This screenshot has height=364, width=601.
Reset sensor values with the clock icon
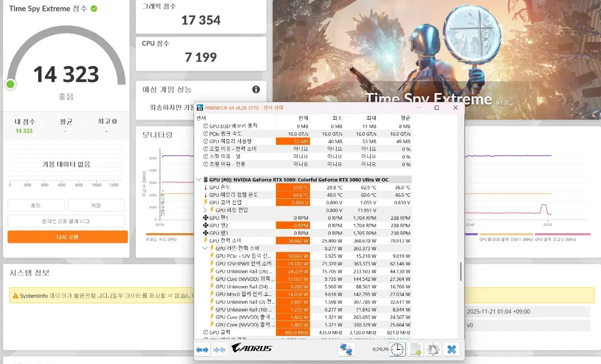[397, 349]
